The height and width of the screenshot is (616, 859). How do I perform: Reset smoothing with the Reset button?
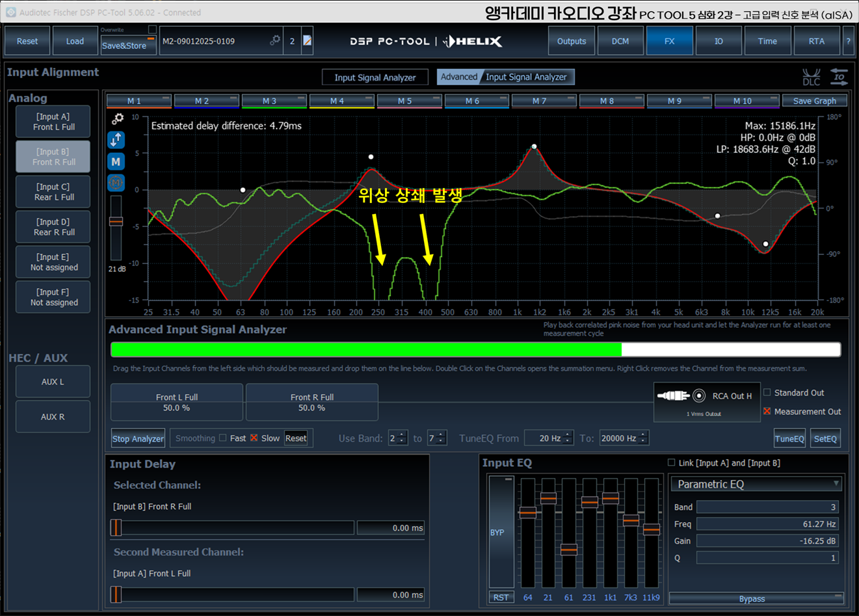click(296, 438)
